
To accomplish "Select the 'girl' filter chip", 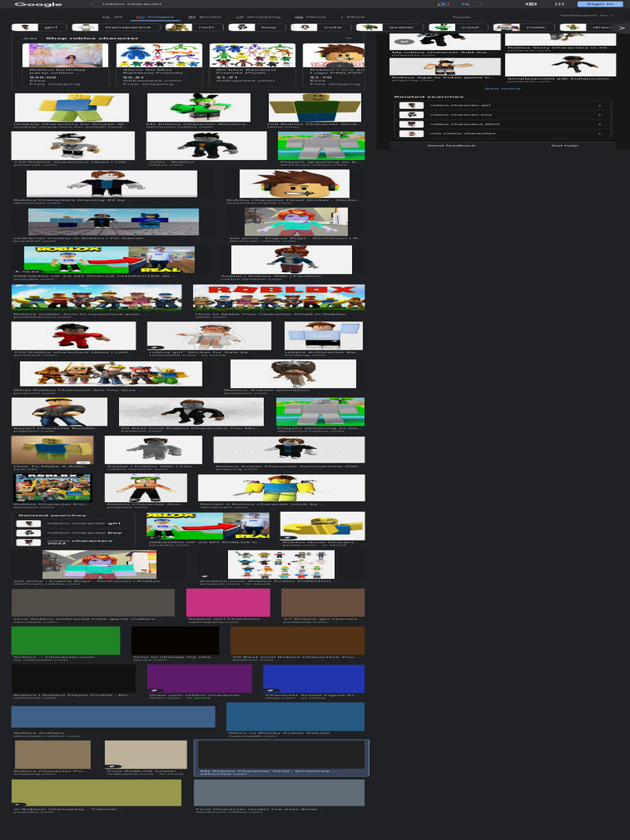I will (39, 27).
